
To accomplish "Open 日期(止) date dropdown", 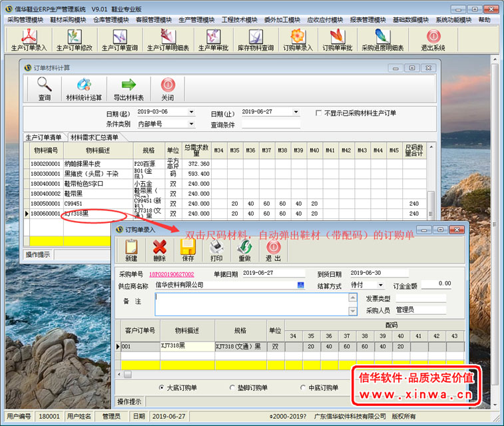I will click(296, 112).
